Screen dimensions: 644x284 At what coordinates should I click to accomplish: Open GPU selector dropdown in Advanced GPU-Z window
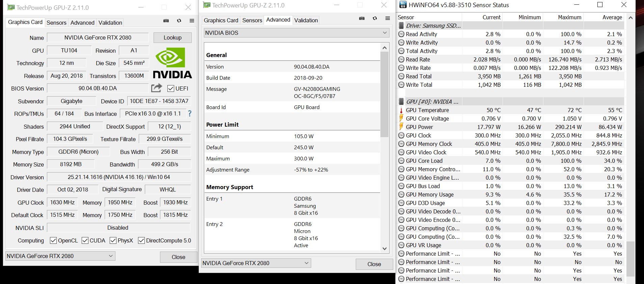click(x=256, y=263)
